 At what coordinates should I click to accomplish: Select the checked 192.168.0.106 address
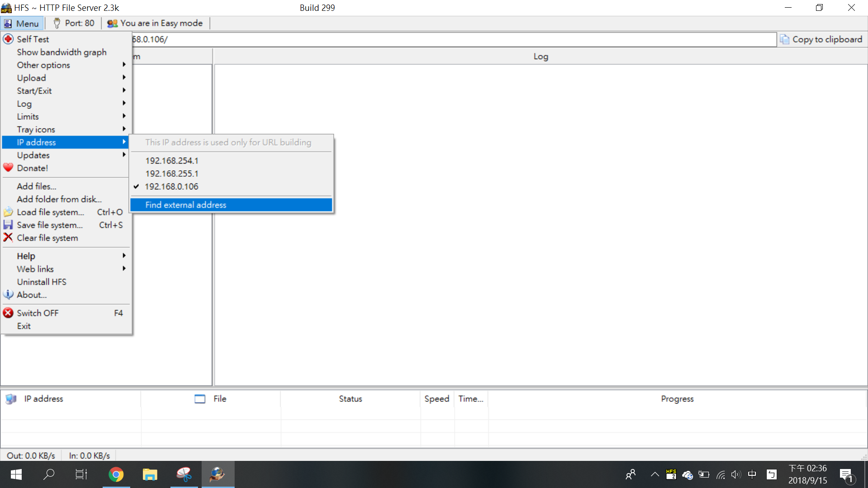coord(172,187)
